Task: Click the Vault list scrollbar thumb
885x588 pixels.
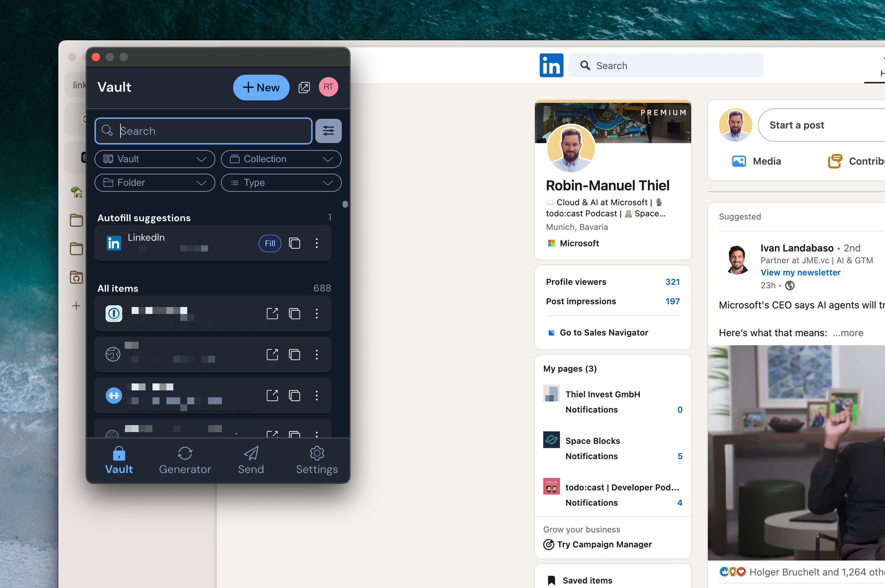Action: click(x=345, y=204)
